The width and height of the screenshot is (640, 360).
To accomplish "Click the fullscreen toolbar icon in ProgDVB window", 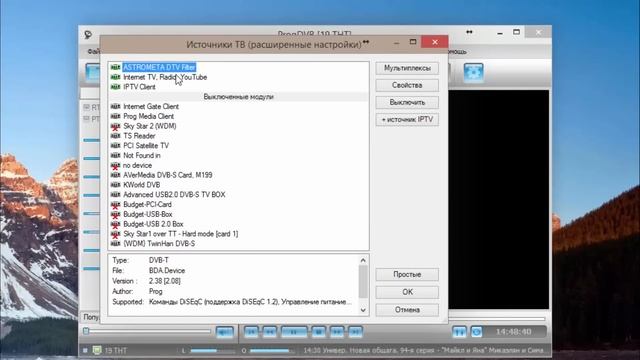I will [x=473, y=73].
